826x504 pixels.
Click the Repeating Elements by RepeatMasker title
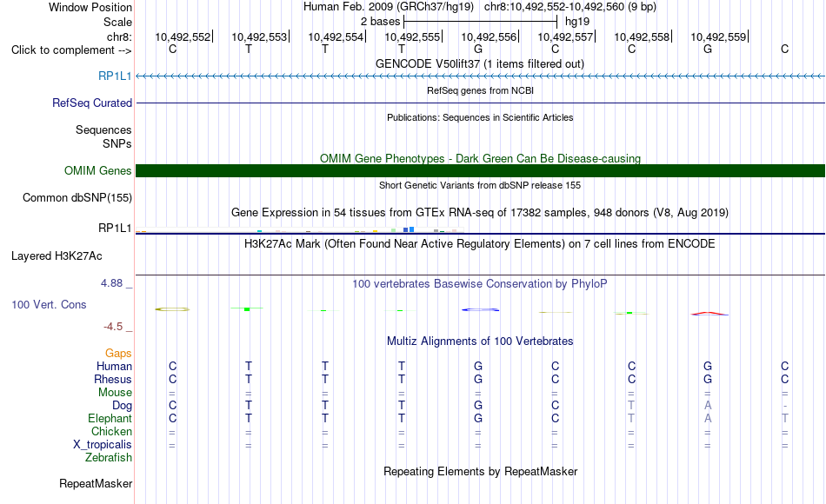coord(480,471)
